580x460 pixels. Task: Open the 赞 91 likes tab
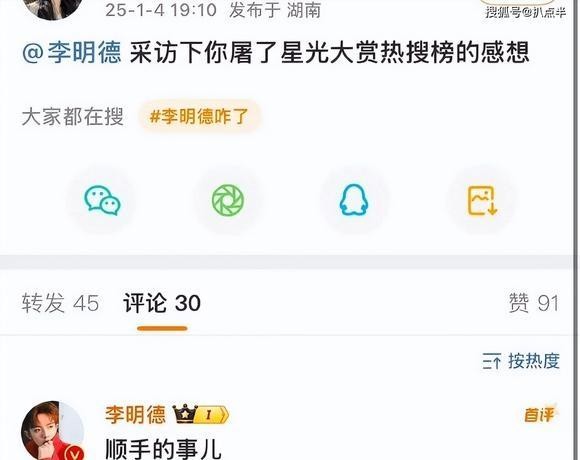533,304
